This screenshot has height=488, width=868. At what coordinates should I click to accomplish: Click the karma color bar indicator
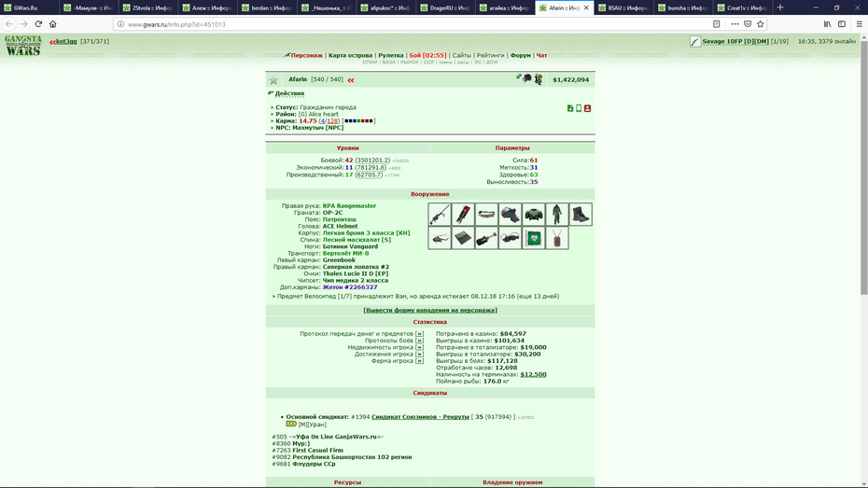pos(358,120)
